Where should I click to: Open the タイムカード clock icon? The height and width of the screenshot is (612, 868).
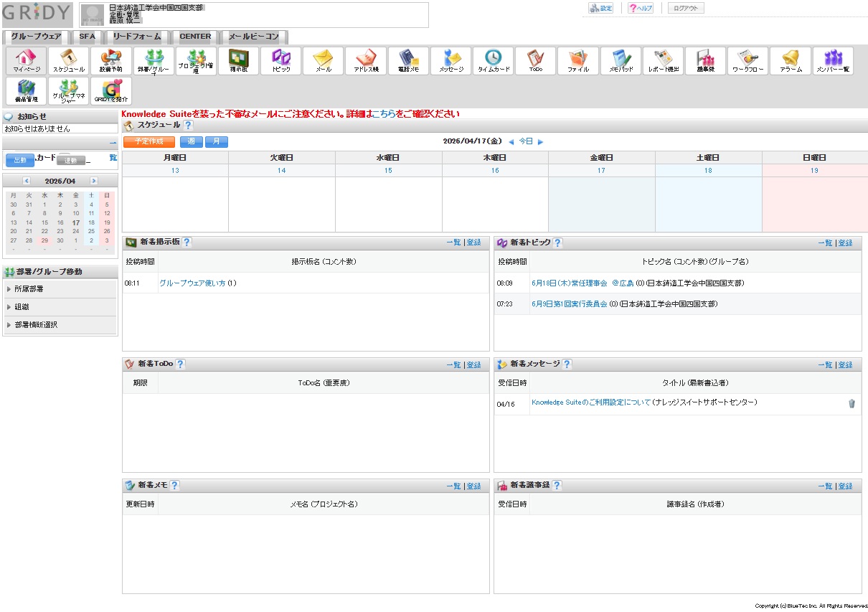click(493, 61)
